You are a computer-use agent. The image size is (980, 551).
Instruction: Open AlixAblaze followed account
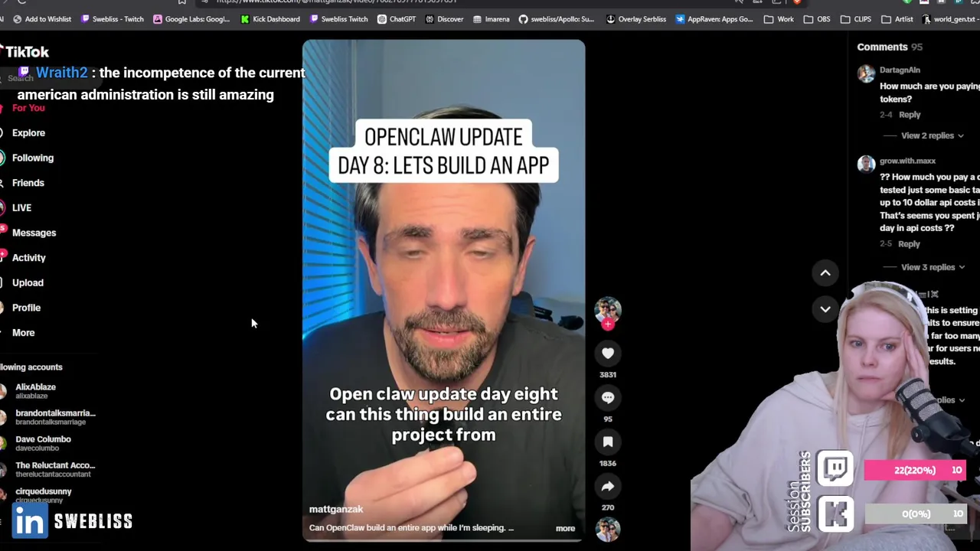[35, 391]
